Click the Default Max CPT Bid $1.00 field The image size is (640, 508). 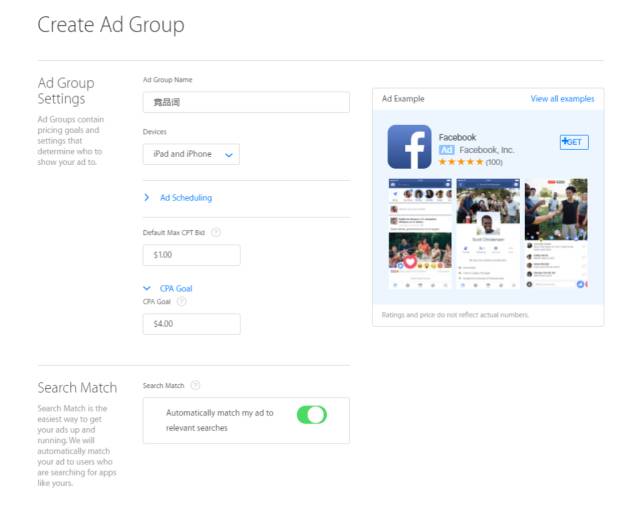point(191,255)
